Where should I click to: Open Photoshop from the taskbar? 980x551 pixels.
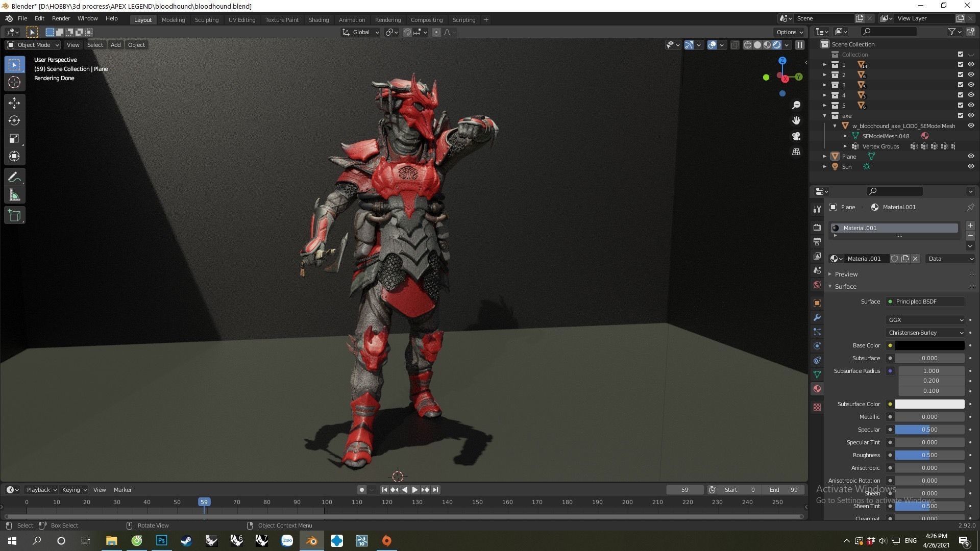coord(162,541)
